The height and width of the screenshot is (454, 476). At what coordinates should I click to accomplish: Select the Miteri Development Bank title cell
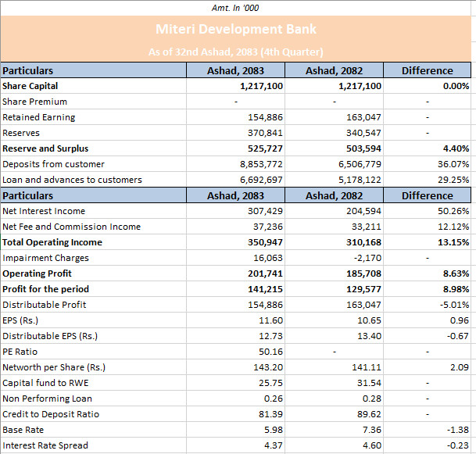coord(236,30)
